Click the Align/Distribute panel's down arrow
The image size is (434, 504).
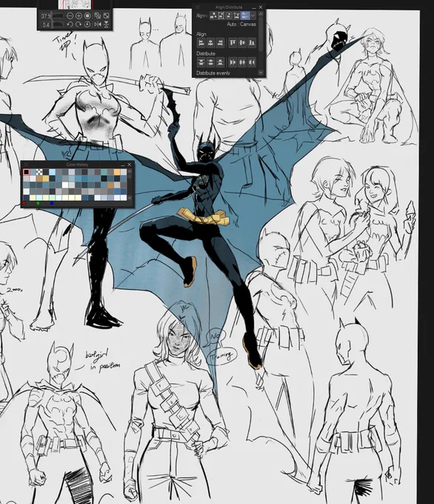click(x=261, y=73)
